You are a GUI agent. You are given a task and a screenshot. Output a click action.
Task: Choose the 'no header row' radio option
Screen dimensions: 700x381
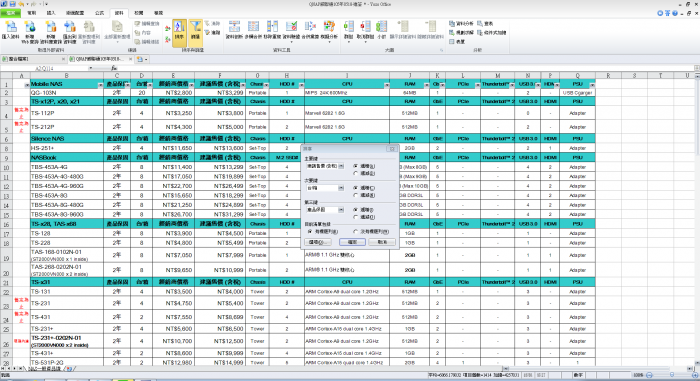356,231
